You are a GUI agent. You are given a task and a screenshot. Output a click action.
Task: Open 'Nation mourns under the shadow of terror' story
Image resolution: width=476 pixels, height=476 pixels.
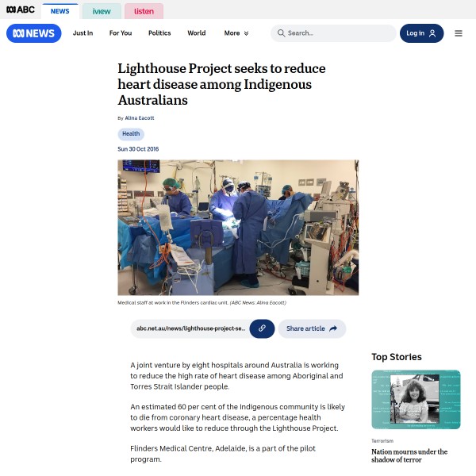click(x=409, y=455)
